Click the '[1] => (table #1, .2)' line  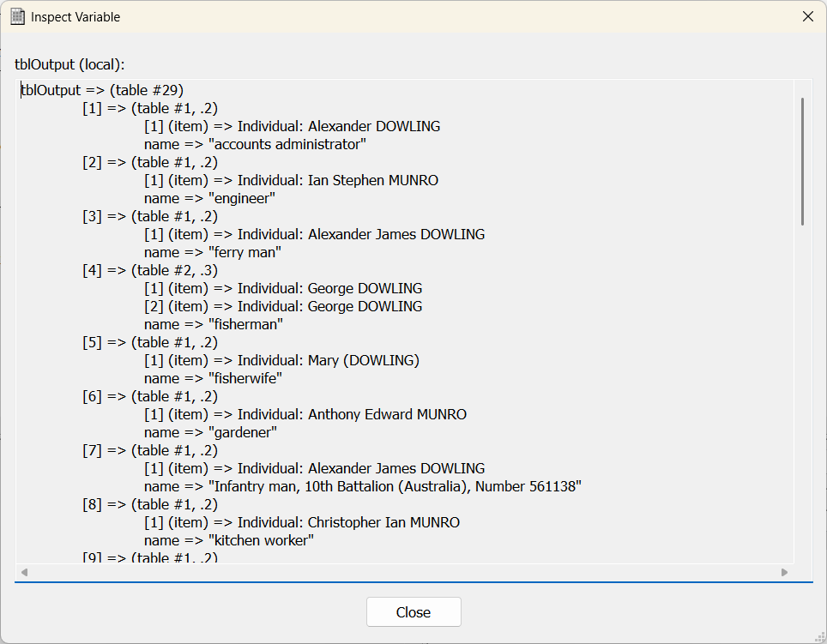coord(150,109)
